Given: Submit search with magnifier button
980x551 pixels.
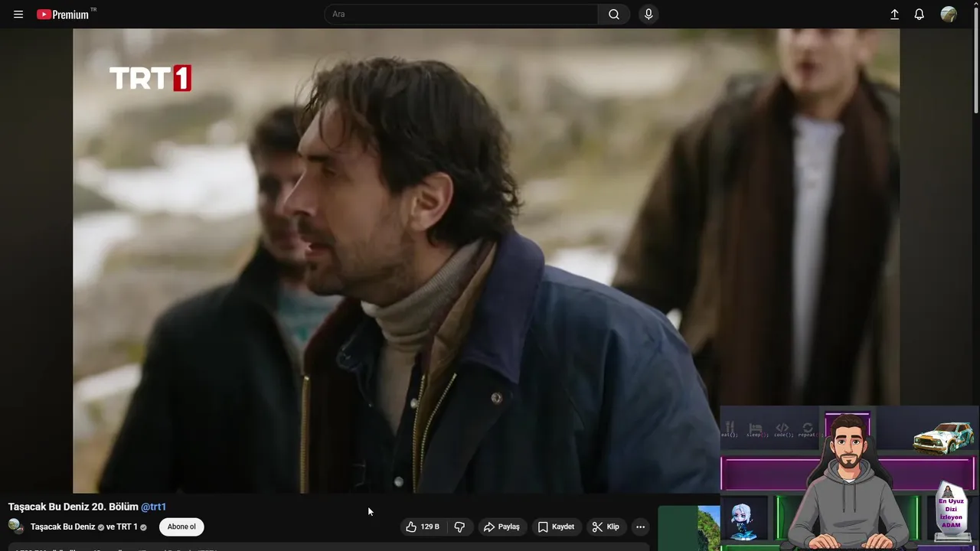Looking at the screenshot, I should pyautogui.click(x=614, y=15).
